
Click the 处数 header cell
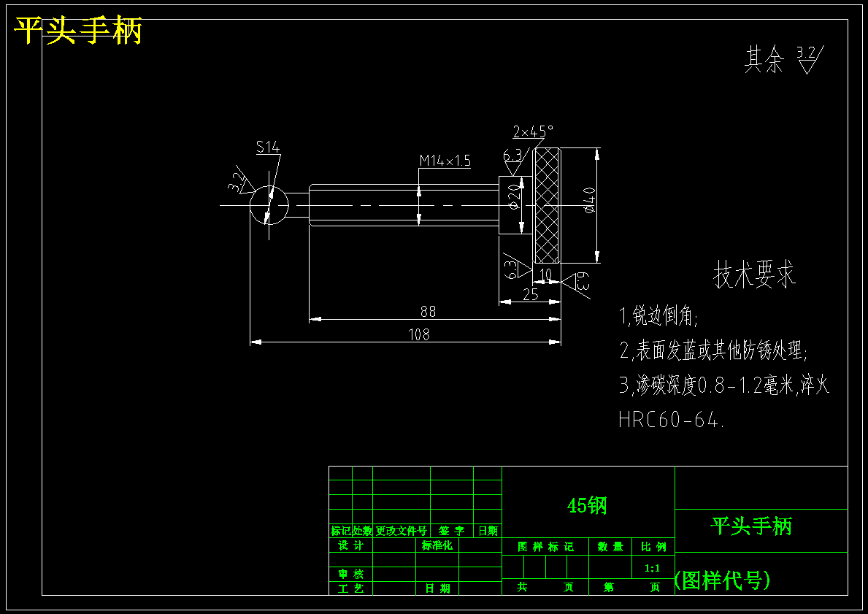pyautogui.click(x=363, y=530)
